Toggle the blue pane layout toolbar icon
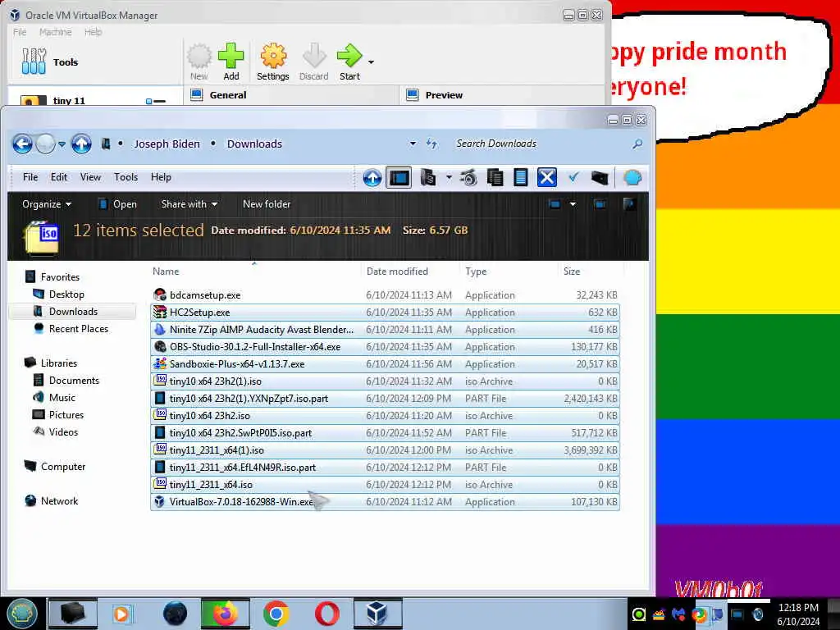The height and width of the screenshot is (630, 840). click(x=399, y=178)
